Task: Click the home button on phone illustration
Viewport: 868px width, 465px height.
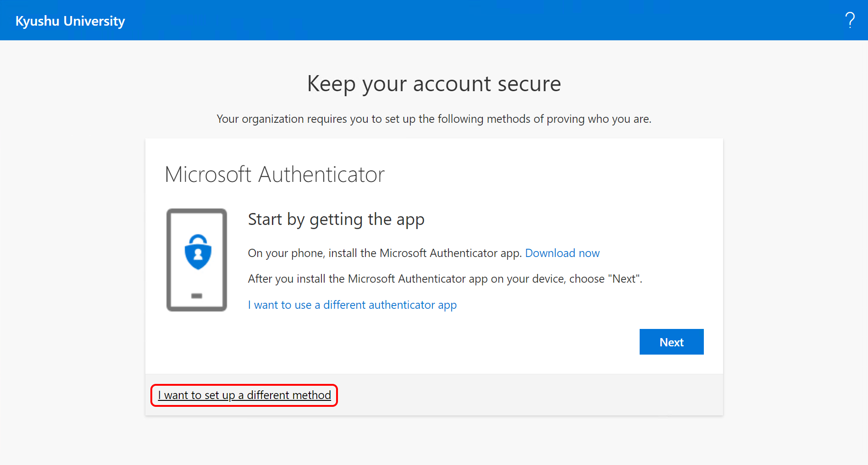Action: click(x=197, y=296)
